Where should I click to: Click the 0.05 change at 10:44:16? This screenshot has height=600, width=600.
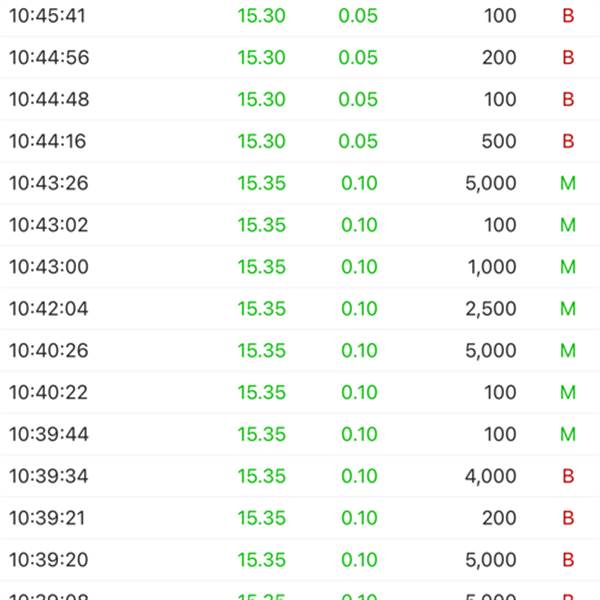pyautogui.click(x=358, y=142)
